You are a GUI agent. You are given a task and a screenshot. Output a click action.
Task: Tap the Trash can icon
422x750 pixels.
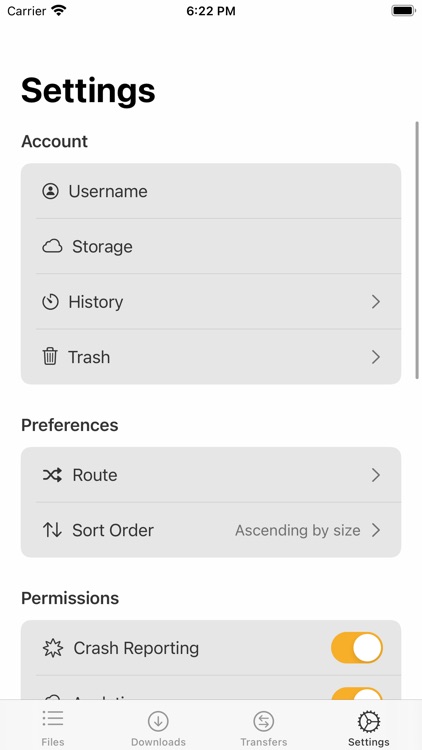(x=50, y=357)
